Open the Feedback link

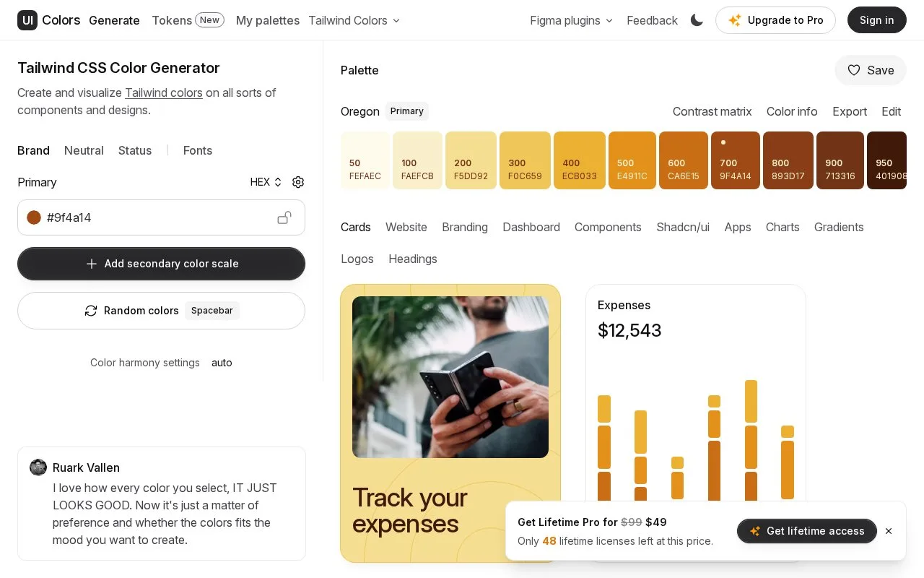coord(652,20)
